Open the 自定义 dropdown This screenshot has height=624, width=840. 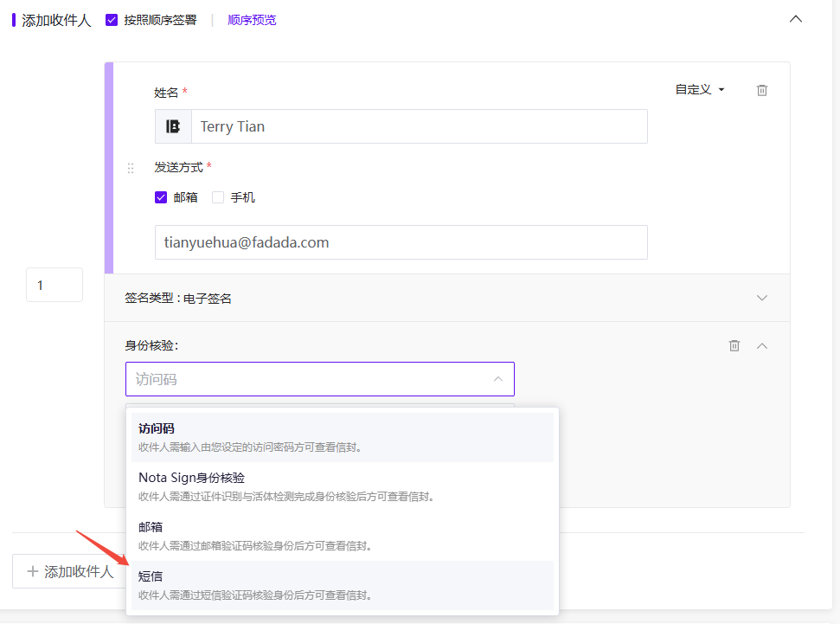point(700,89)
